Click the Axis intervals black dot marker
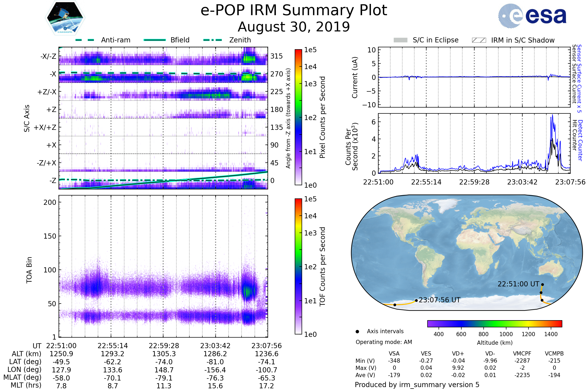This screenshot has width=588, height=392. [357, 331]
